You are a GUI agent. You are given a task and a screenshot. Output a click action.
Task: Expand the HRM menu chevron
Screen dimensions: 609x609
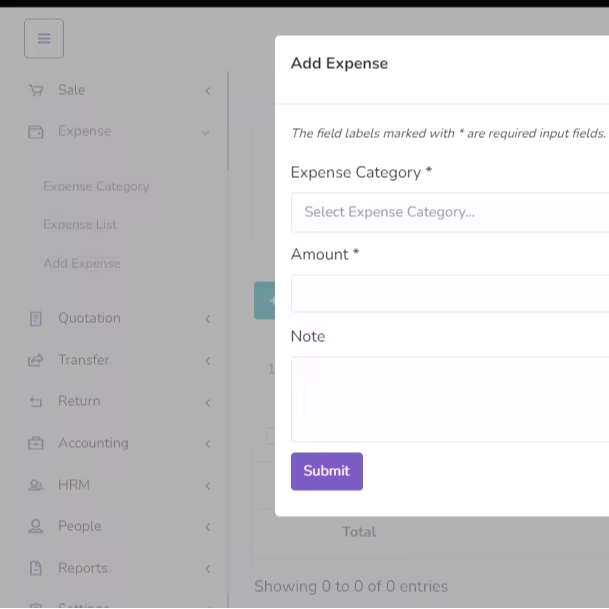click(208, 486)
